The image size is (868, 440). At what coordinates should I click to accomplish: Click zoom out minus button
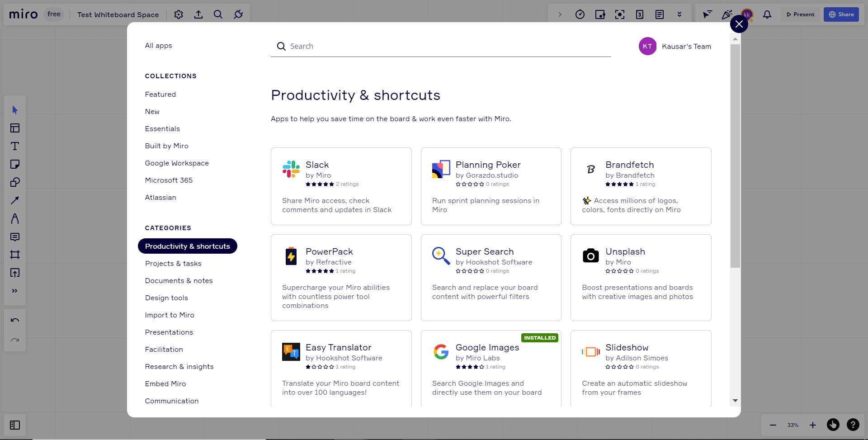coord(773,425)
